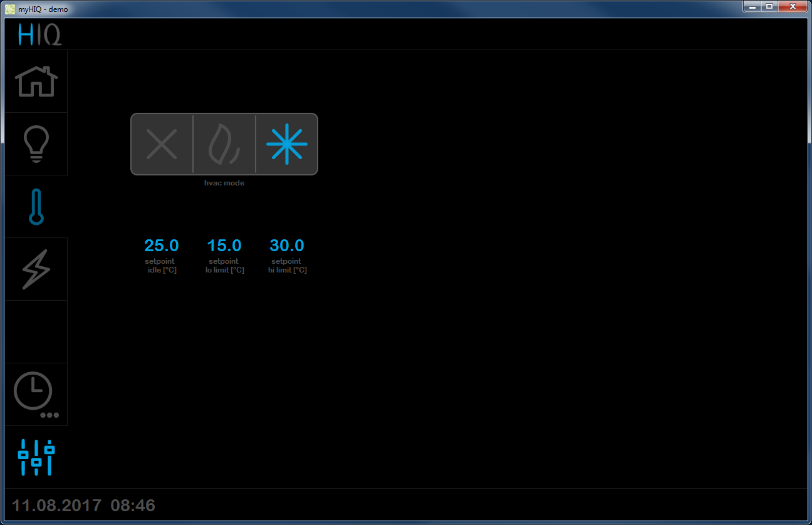Open the clock scheduler icon
This screenshot has height=525, width=812.
36,394
